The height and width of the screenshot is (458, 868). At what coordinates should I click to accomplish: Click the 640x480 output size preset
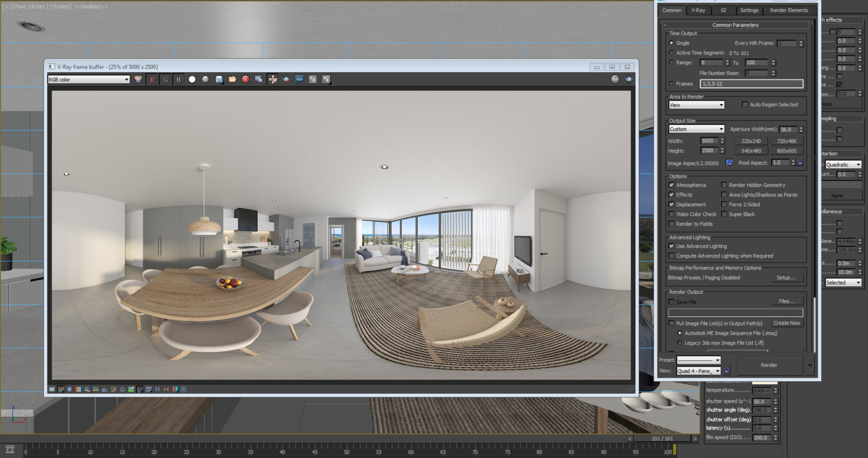coord(751,150)
